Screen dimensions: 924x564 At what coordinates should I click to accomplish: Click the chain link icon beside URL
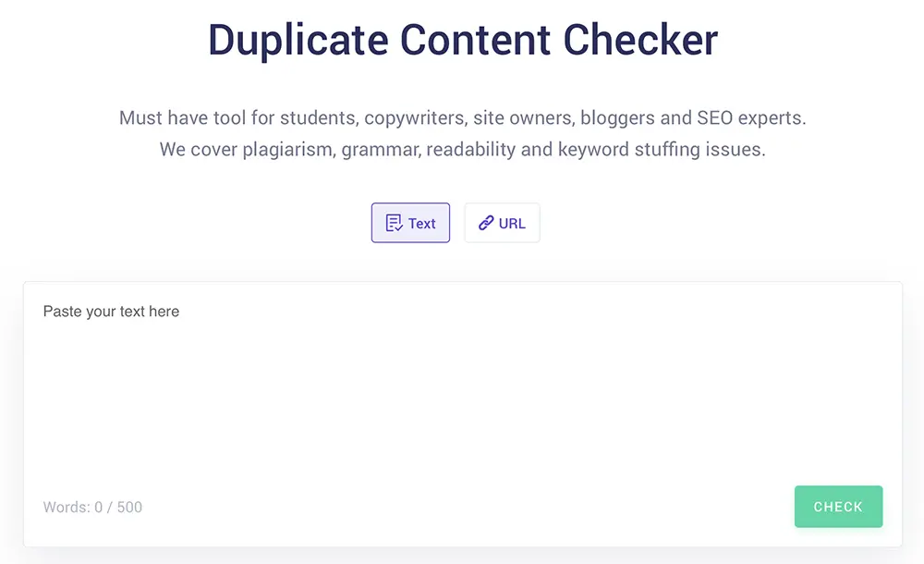486,223
